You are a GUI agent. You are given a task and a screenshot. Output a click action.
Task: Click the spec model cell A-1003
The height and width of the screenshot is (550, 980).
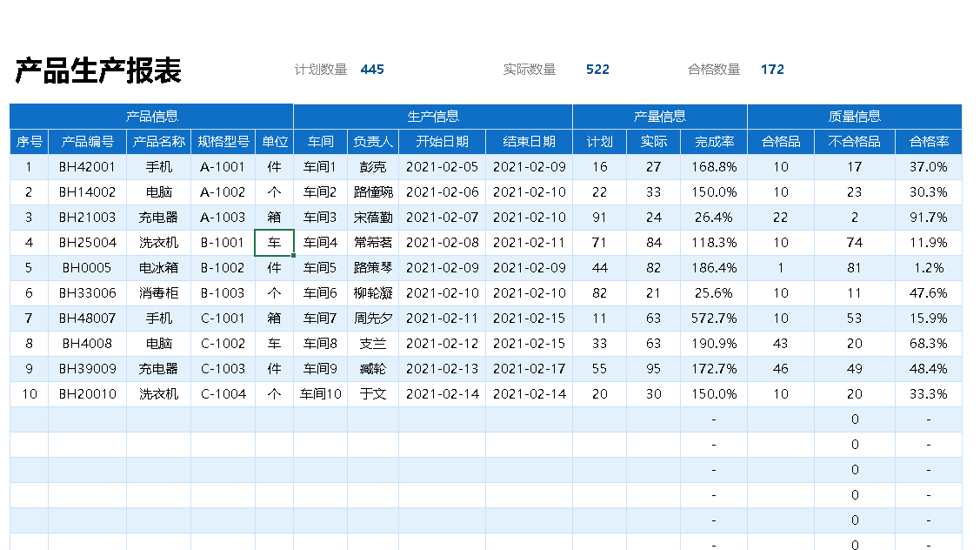coord(223,218)
